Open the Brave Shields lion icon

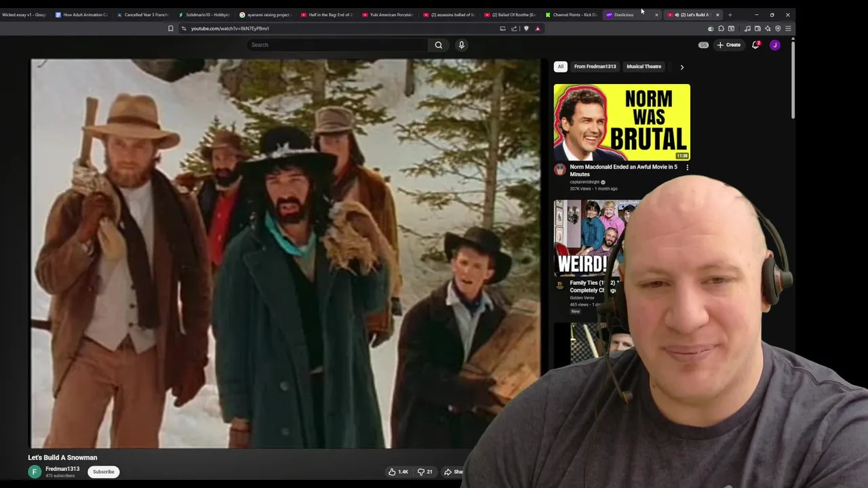point(526,28)
